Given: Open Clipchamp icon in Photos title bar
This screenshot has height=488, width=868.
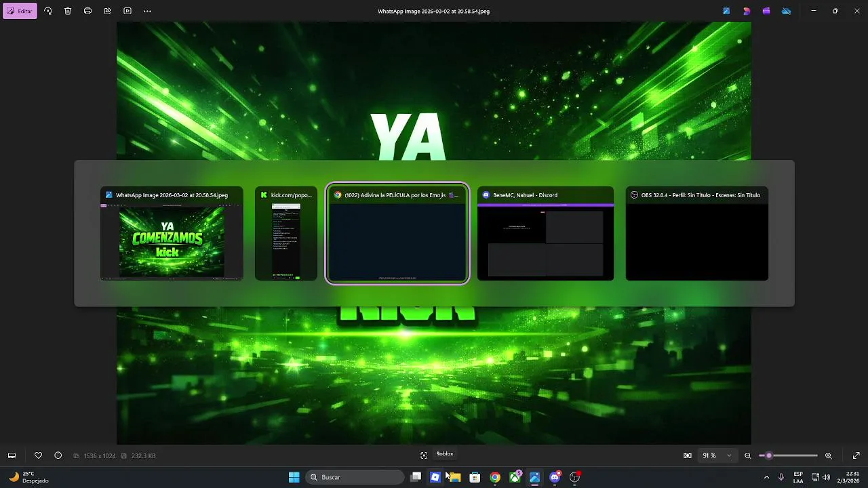Looking at the screenshot, I should click(x=766, y=11).
